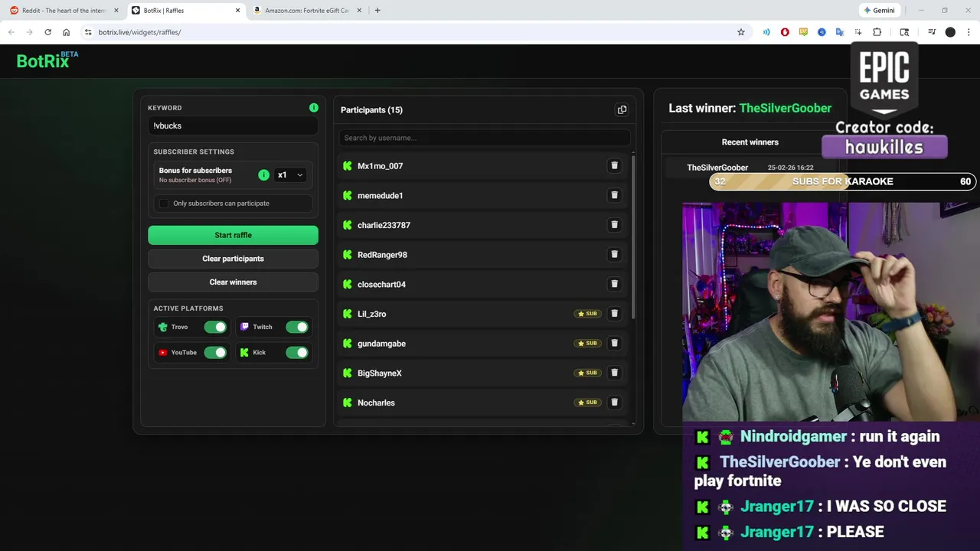
Task: Click the blue sound waves extension icon
Action: click(x=766, y=32)
